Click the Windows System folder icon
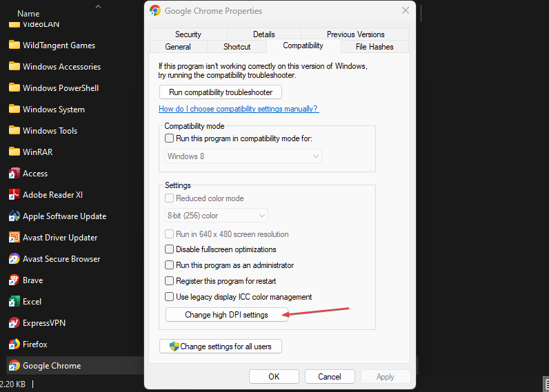 (14, 109)
